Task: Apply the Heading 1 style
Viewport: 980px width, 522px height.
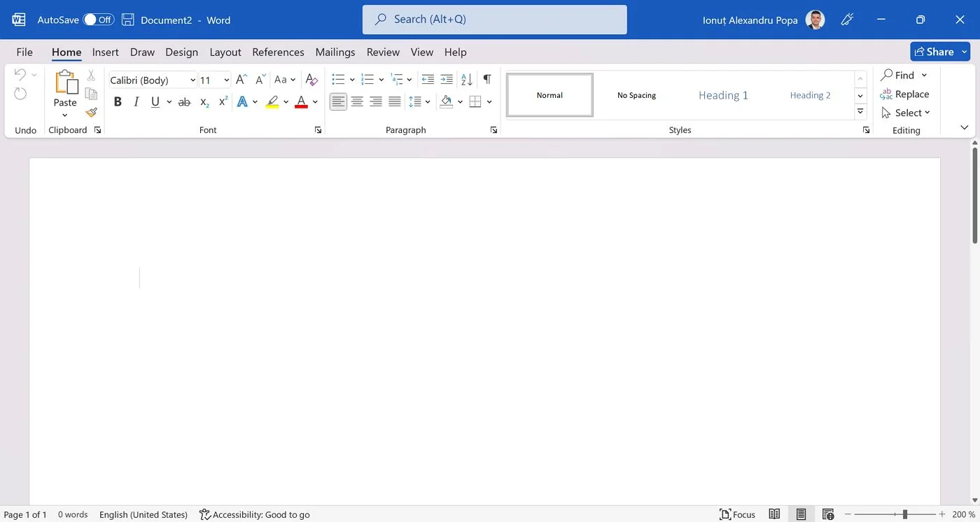Action: click(x=723, y=95)
